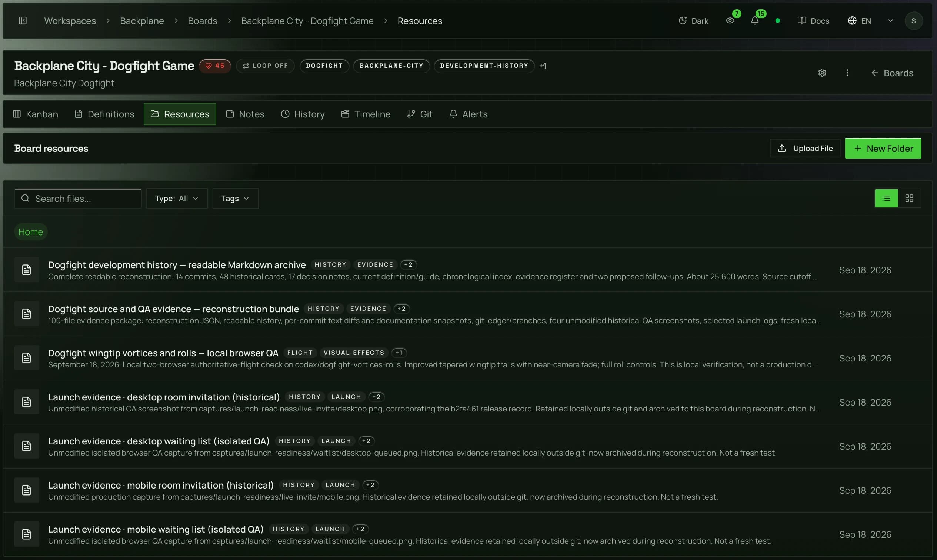
Task: Click the Upload File button
Action: (x=804, y=148)
